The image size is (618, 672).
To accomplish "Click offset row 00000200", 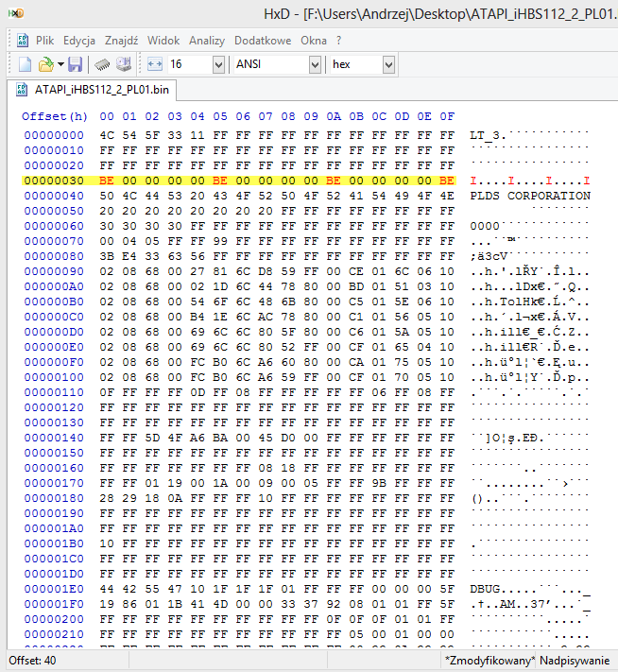I will (x=54, y=619).
